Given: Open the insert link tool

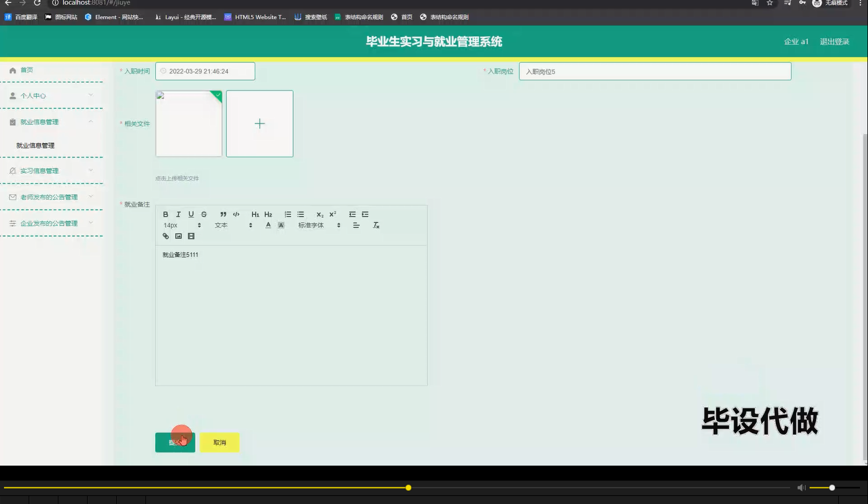Looking at the screenshot, I should pyautogui.click(x=165, y=235).
